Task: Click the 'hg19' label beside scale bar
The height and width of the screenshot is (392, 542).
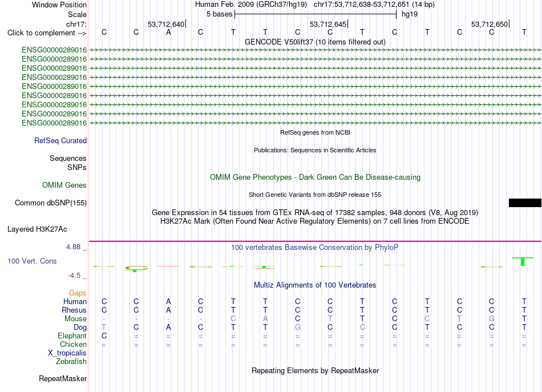Action: tap(410, 14)
